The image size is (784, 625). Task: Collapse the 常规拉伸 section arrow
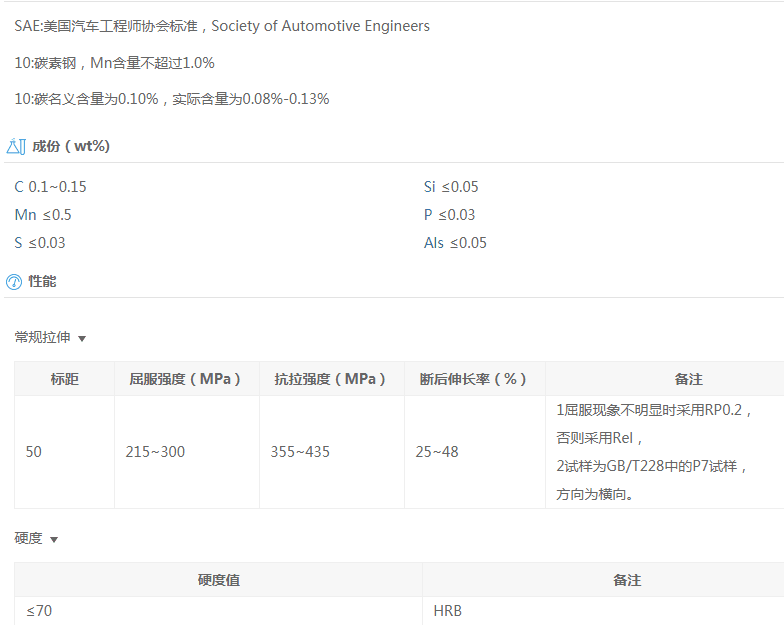pos(82,339)
